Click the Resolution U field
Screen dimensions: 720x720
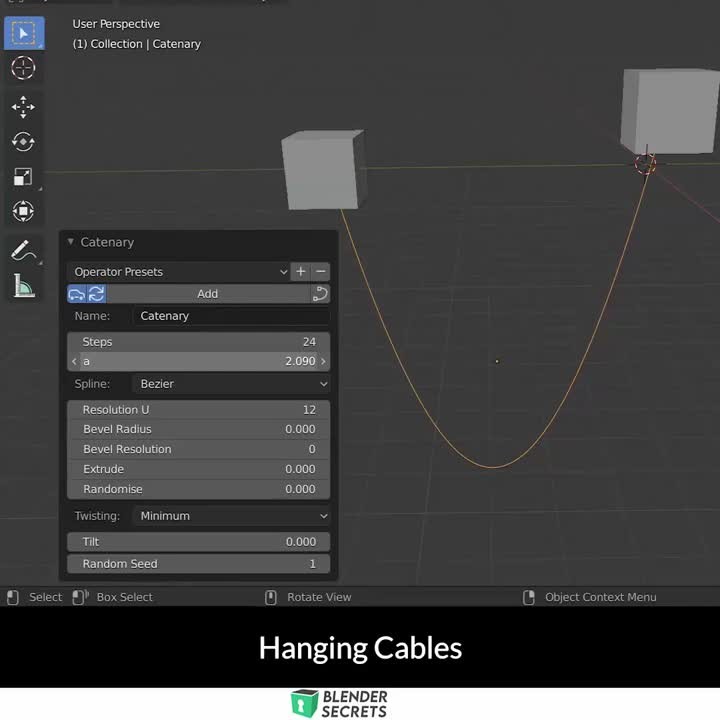pyautogui.click(x=198, y=410)
